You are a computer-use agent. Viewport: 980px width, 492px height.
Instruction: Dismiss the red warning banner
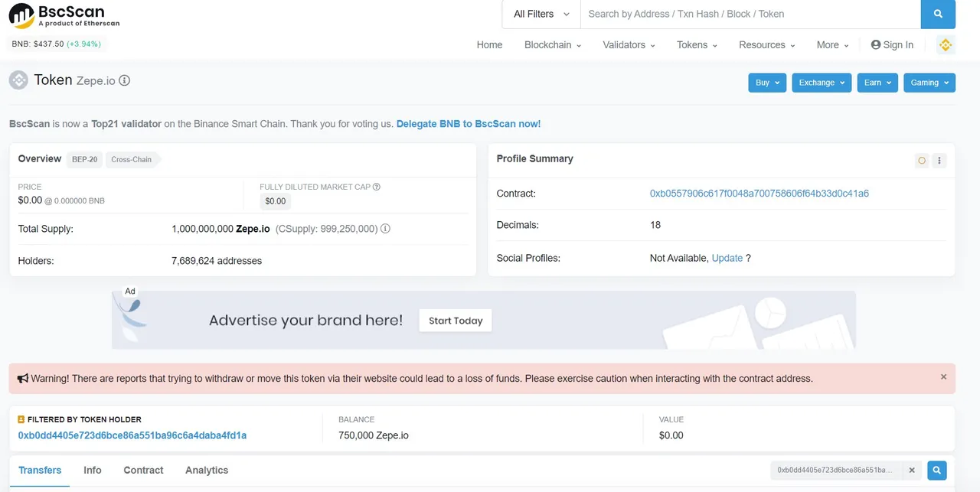[x=943, y=377]
